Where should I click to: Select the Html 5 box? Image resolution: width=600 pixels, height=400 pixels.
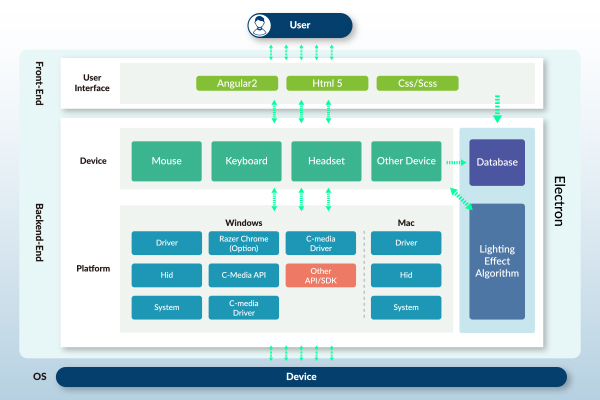click(327, 83)
